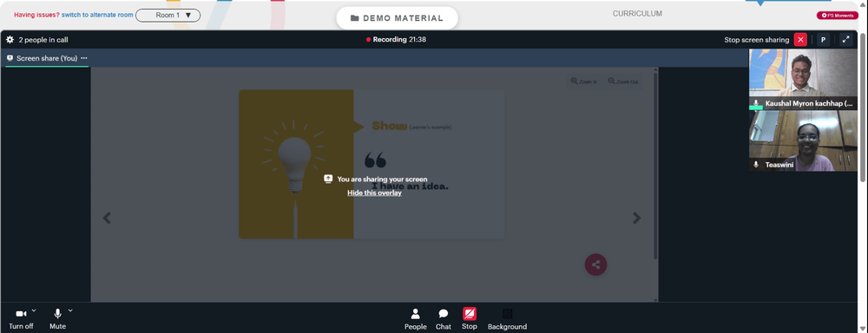This screenshot has width=868, height=333.
Task: Select the Screen share (You) tab
Action: [x=47, y=58]
